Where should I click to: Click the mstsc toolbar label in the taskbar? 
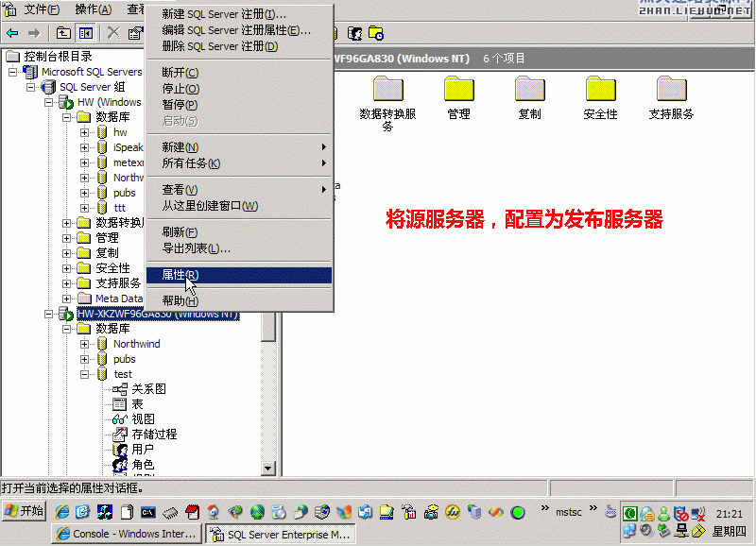tap(569, 512)
